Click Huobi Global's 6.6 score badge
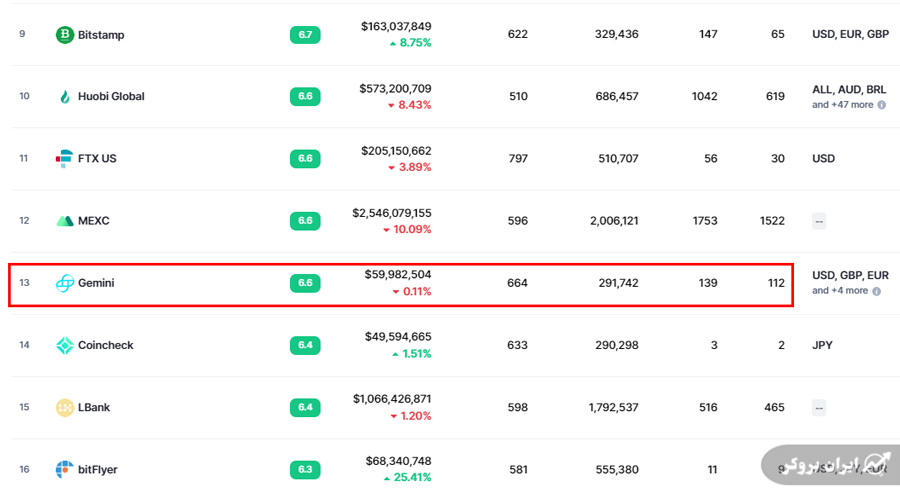 coord(305,96)
